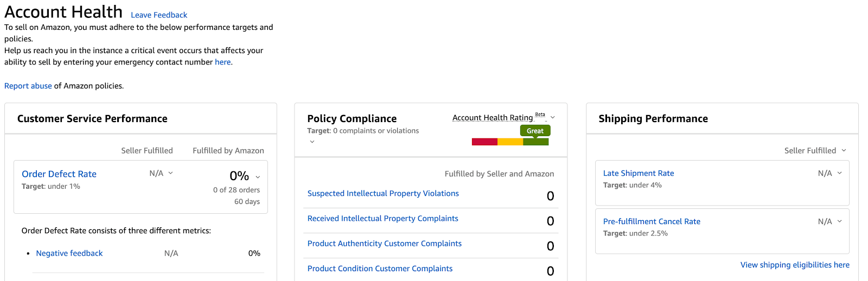Click the Negative feedback 0% value
Screen dimensions: 868x281
coord(254,253)
